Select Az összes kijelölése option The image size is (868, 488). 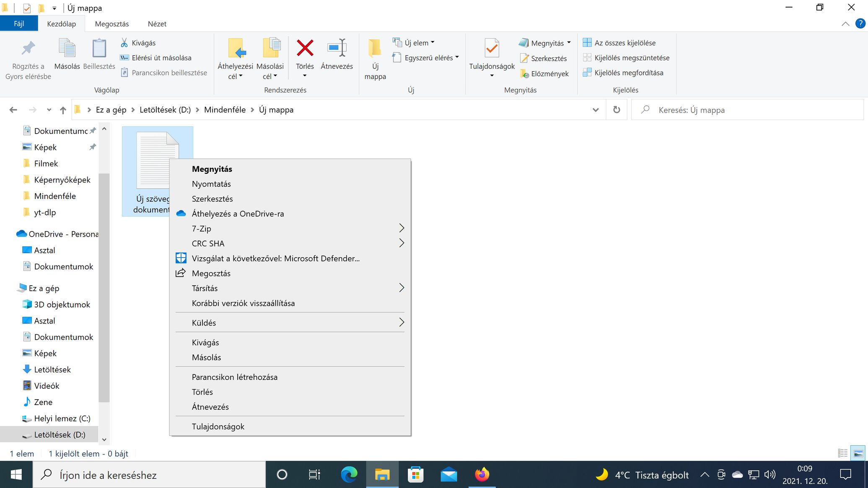(x=624, y=43)
